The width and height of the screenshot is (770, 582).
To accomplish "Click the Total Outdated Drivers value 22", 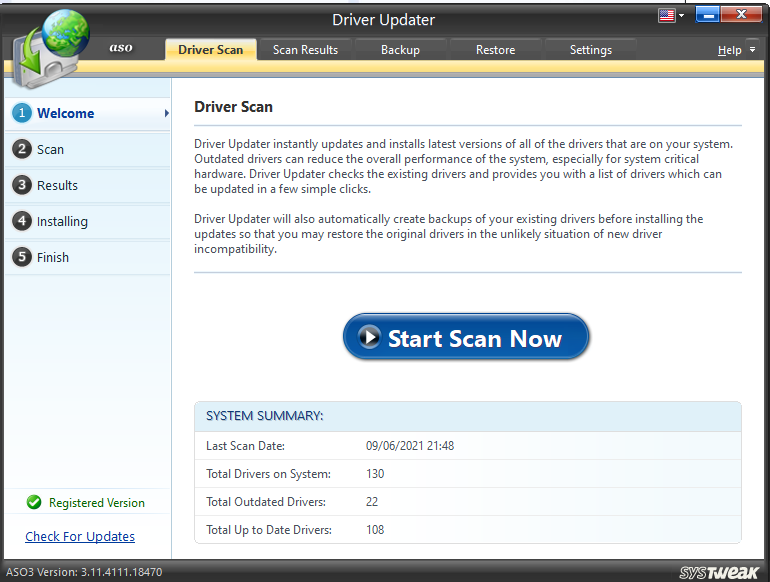I will [372, 502].
